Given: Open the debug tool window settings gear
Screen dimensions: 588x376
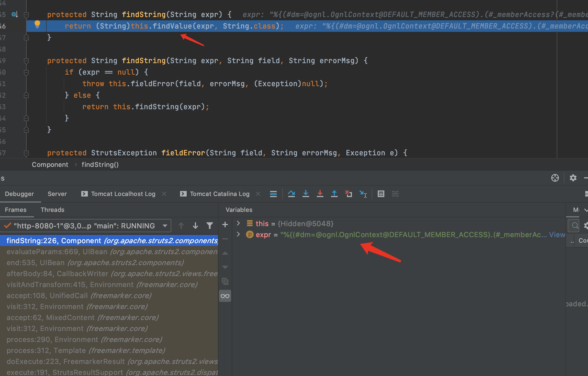Looking at the screenshot, I should pyautogui.click(x=573, y=178).
